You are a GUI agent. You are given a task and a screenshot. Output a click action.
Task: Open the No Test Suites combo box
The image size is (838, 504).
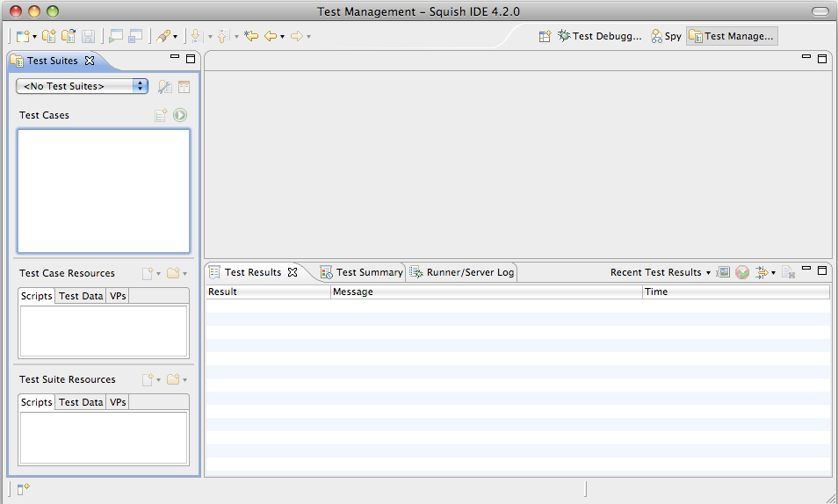point(82,86)
